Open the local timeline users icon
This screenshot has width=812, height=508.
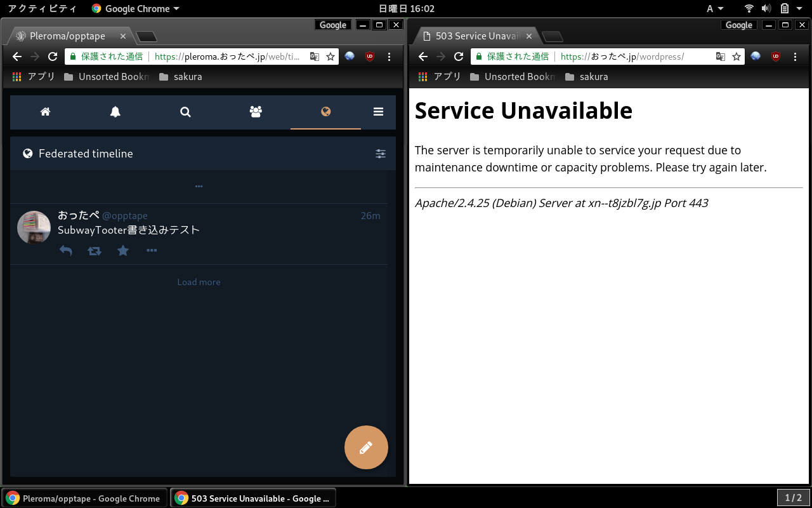[x=256, y=112]
